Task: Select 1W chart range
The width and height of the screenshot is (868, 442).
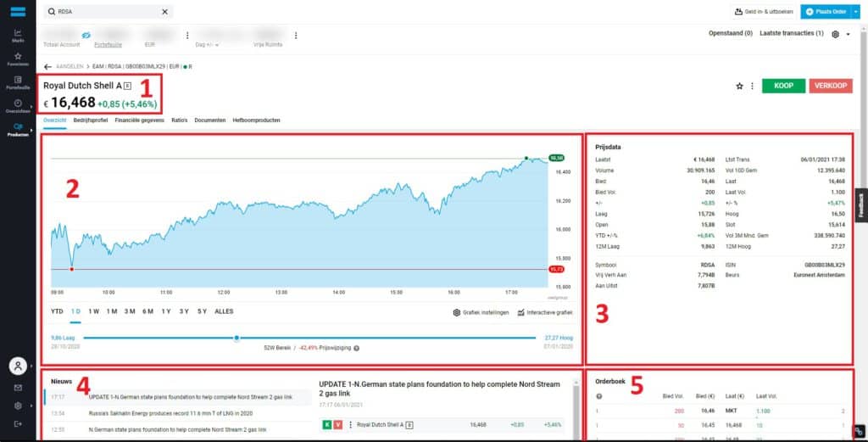Action: coord(93,312)
